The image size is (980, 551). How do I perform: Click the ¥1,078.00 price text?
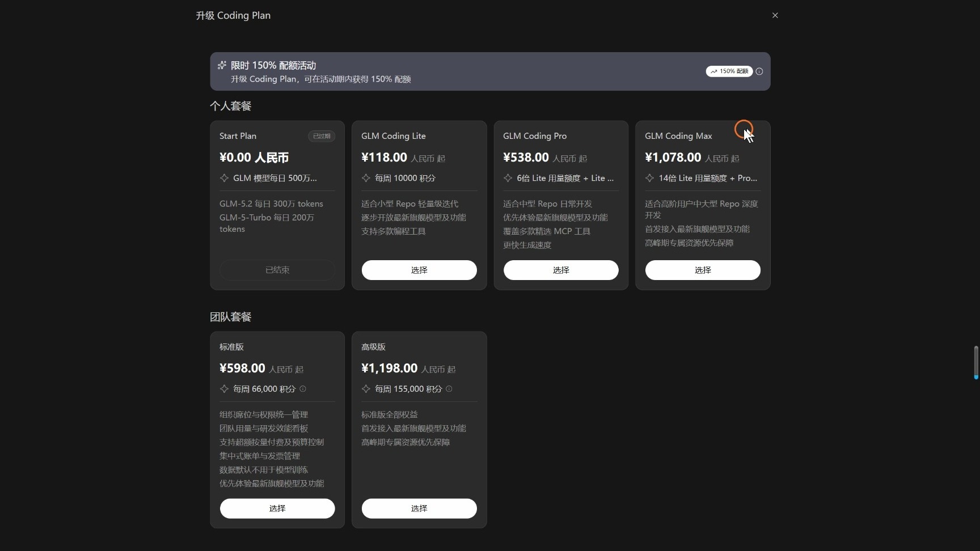[x=673, y=158]
